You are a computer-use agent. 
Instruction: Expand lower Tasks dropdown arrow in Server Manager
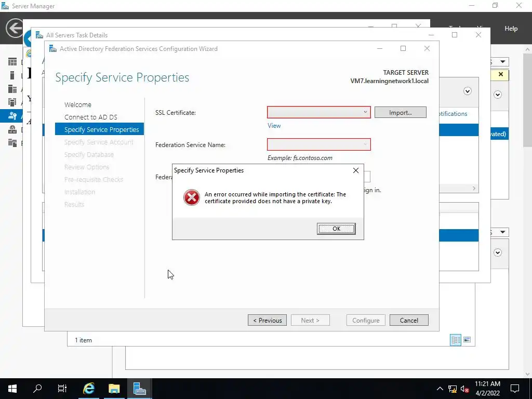502,232
